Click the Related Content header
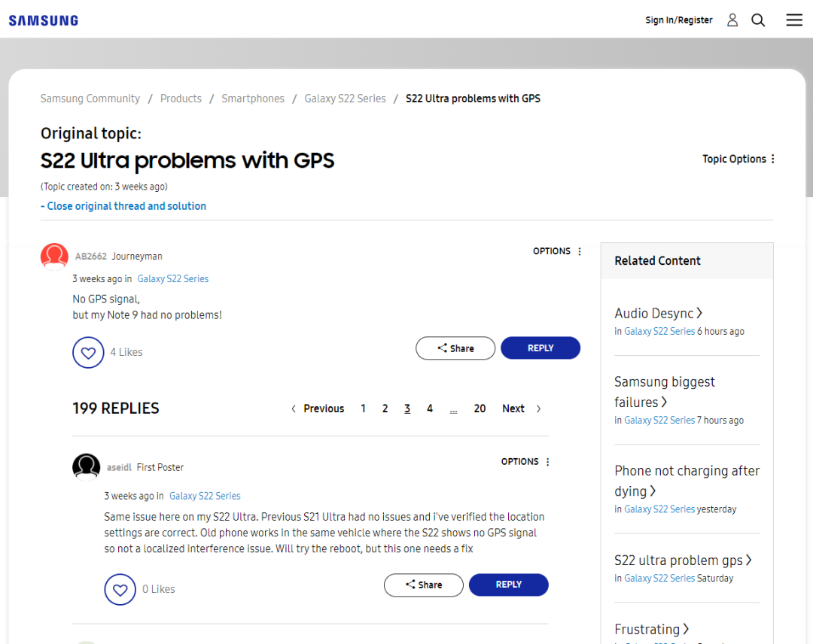813x644 pixels. point(657,261)
